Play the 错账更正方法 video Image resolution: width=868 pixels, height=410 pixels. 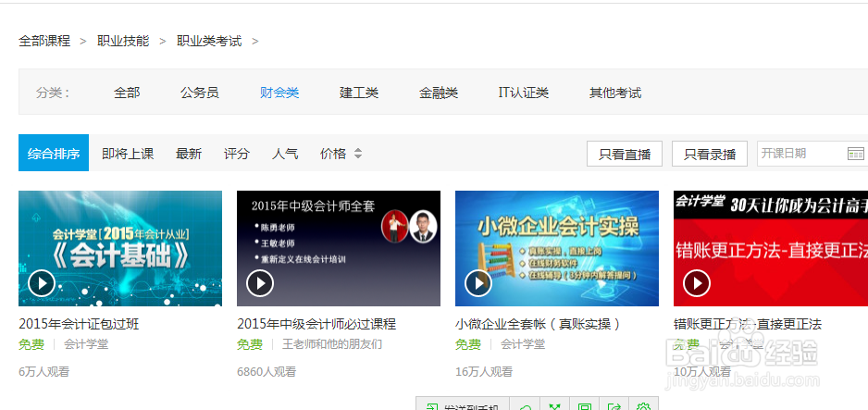697,283
